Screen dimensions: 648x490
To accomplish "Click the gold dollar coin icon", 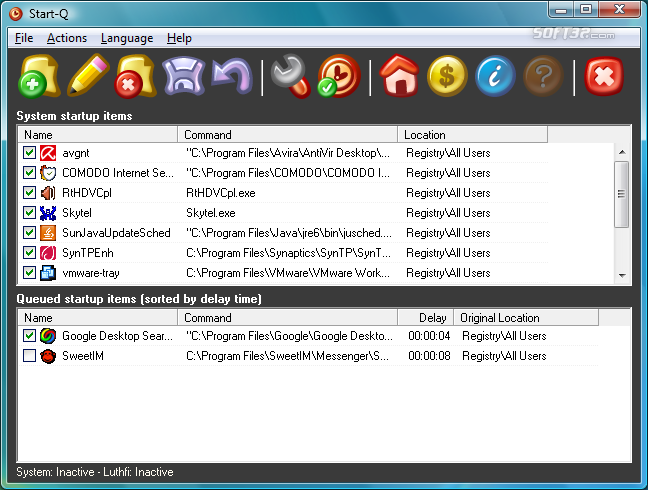I will 447,76.
